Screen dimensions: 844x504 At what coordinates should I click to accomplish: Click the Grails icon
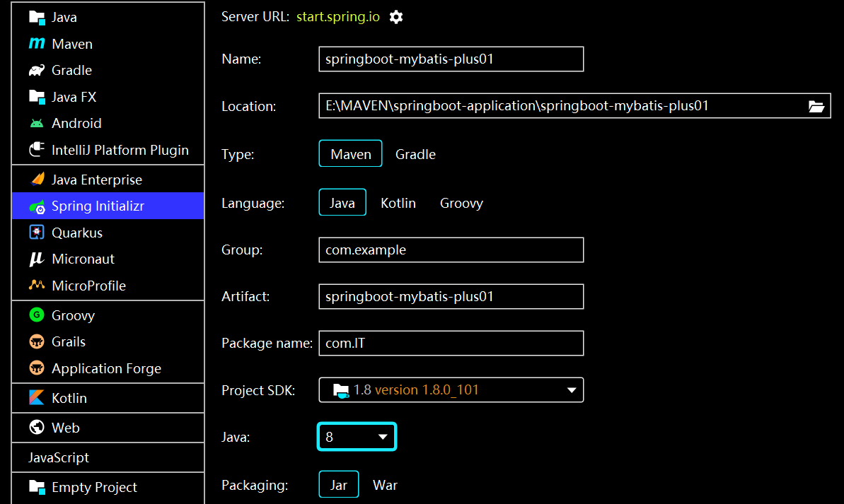point(37,341)
